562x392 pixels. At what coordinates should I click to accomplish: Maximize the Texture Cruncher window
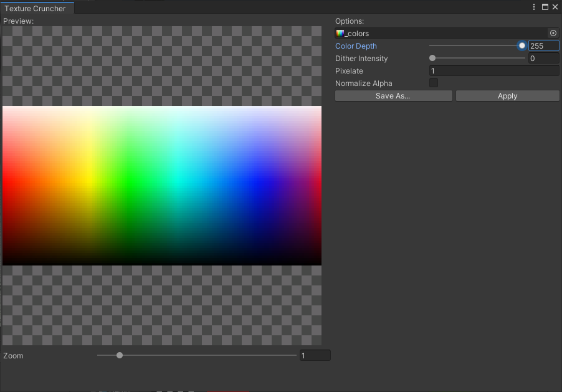click(x=545, y=7)
